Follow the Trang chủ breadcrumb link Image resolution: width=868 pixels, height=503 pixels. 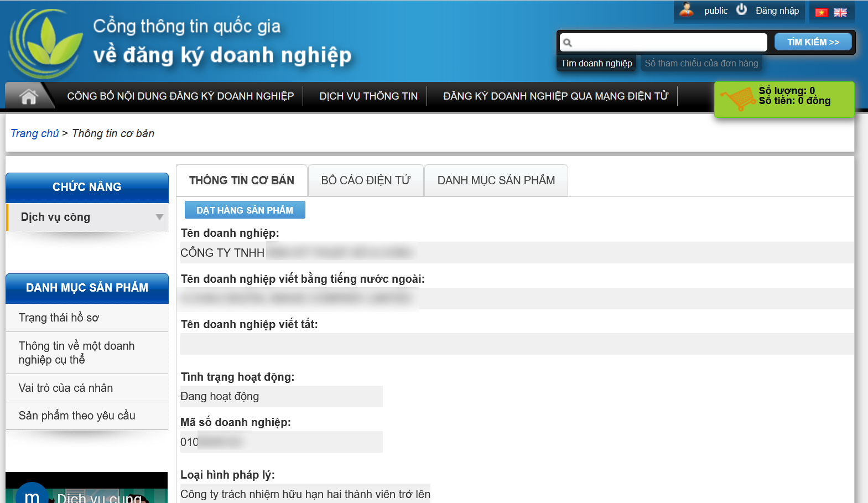34,133
